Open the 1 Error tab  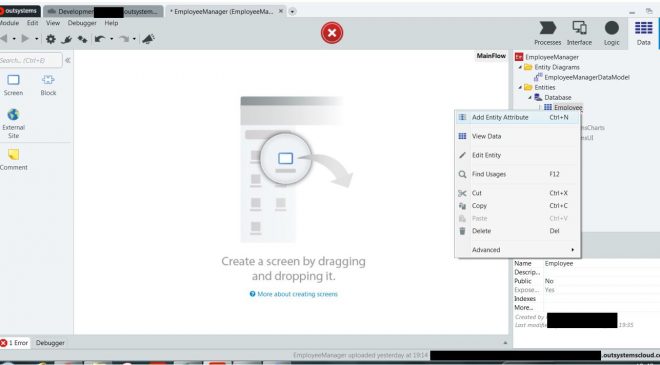click(14, 343)
